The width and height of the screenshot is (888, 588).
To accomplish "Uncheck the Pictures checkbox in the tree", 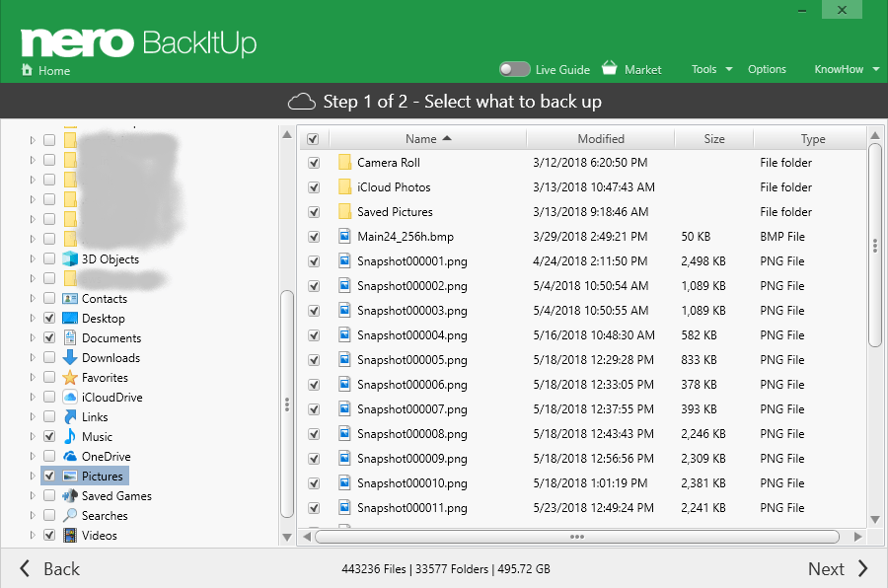I will tap(49, 476).
